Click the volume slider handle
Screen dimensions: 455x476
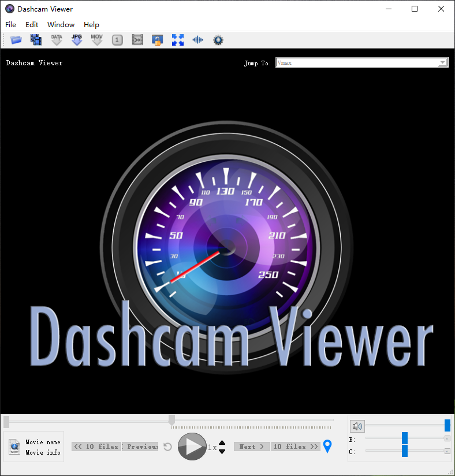point(447,425)
